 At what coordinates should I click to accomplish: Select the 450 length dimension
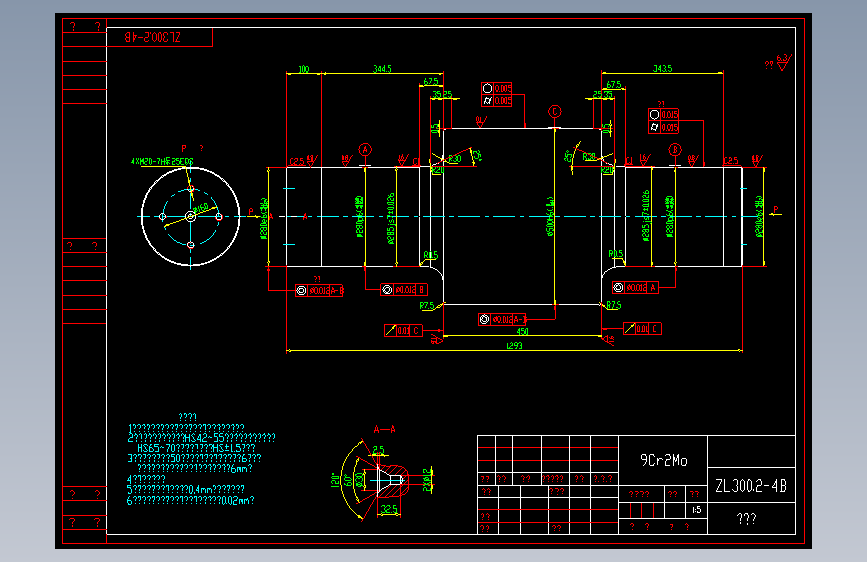click(x=522, y=332)
